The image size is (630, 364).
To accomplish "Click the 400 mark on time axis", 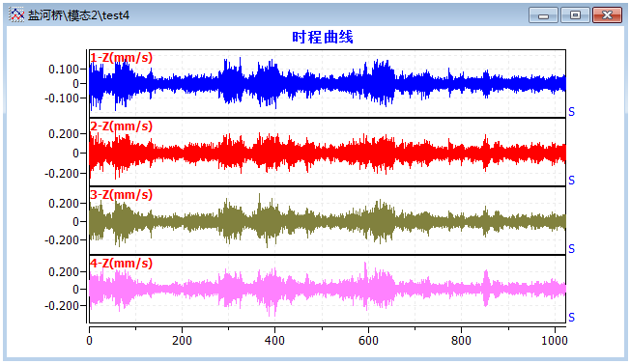I will coord(274,341).
